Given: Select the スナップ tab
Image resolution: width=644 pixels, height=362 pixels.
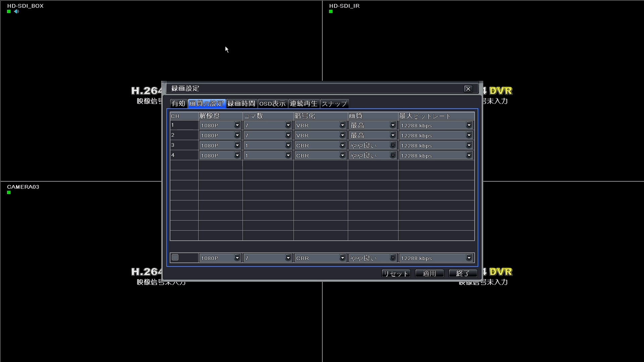Looking at the screenshot, I should (334, 104).
